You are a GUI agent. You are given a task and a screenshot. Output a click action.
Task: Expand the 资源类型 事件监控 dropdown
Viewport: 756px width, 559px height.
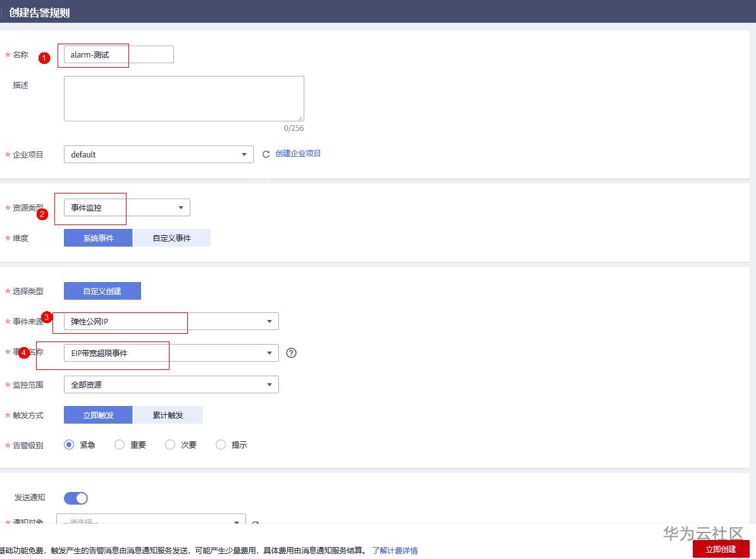click(x=127, y=207)
